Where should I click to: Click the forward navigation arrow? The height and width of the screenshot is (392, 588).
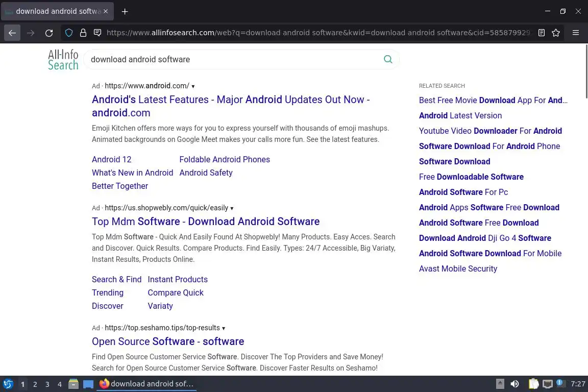[31, 33]
